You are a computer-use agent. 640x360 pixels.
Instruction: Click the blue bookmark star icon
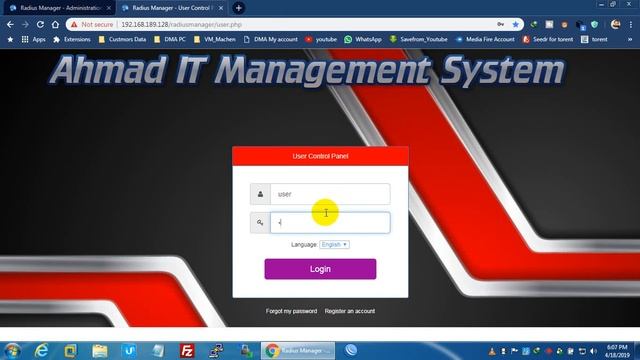coord(516,24)
